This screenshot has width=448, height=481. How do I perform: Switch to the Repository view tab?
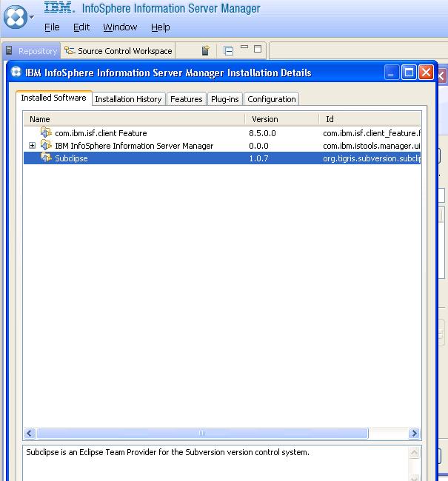(x=32, y=51)
